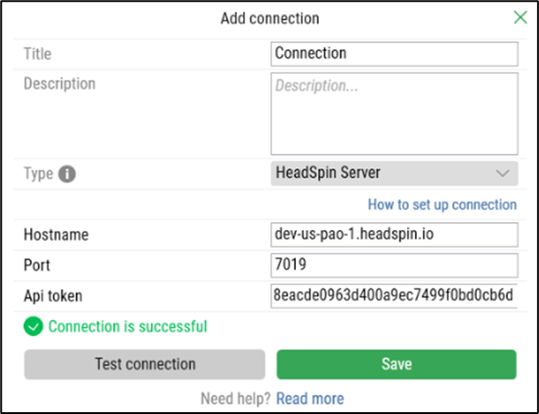Select the Hostname input field
This screenshot has width=539, height=414.
394,235
